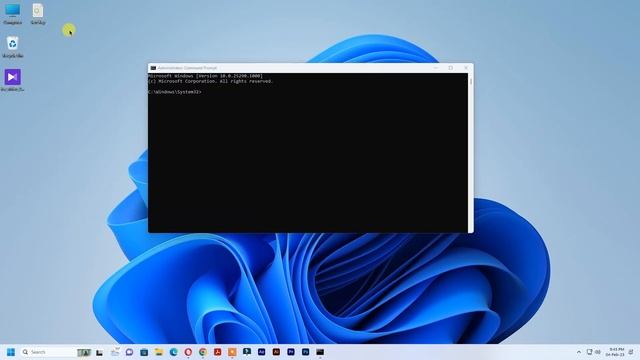Select the purple video editor desktop icon

pyautogui.click(x=13, y=80)
